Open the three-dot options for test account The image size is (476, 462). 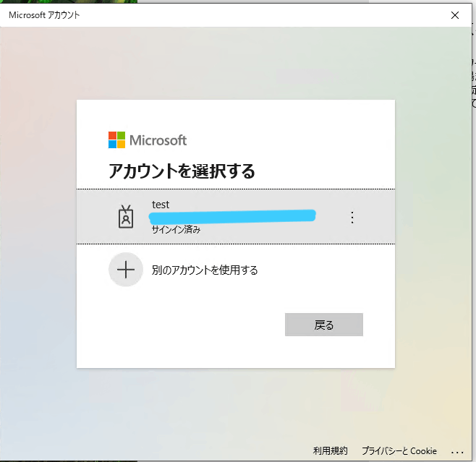click(352, 218)
